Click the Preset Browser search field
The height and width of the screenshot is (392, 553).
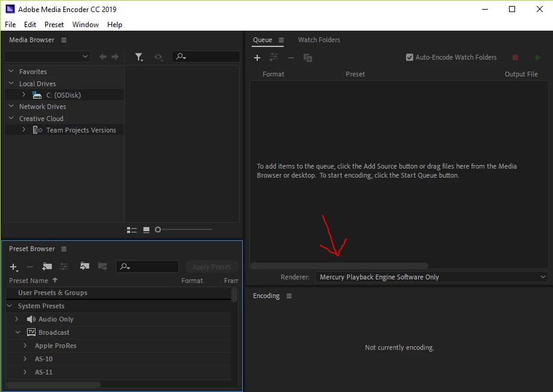coord(147,267)
